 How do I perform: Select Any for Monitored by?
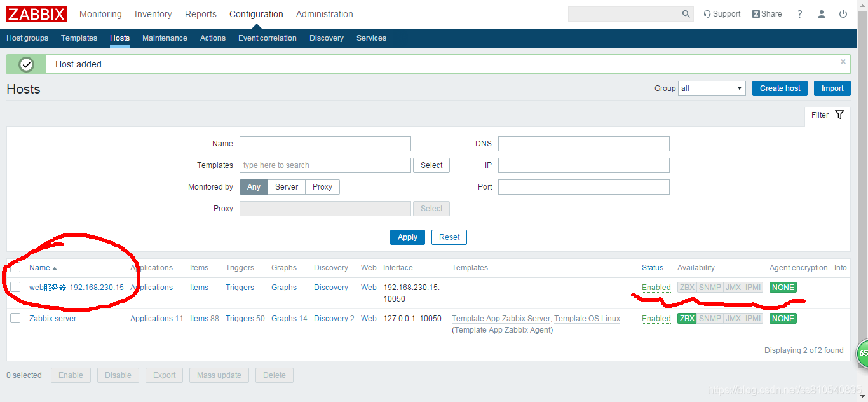[254, 187]
